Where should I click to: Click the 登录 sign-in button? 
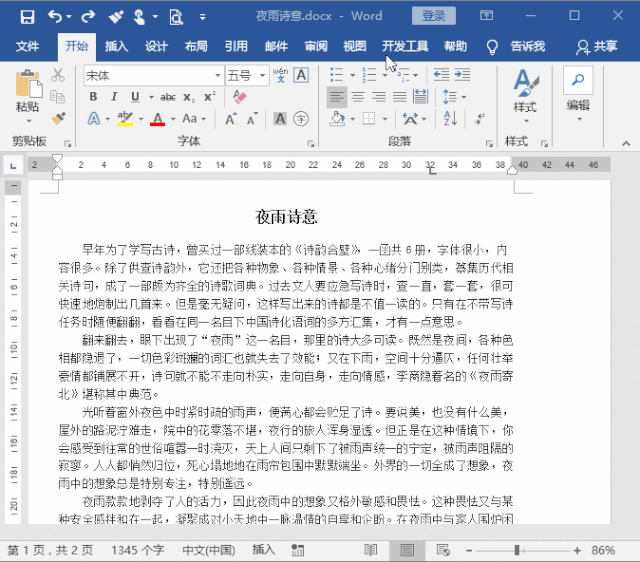pos(433,16)
